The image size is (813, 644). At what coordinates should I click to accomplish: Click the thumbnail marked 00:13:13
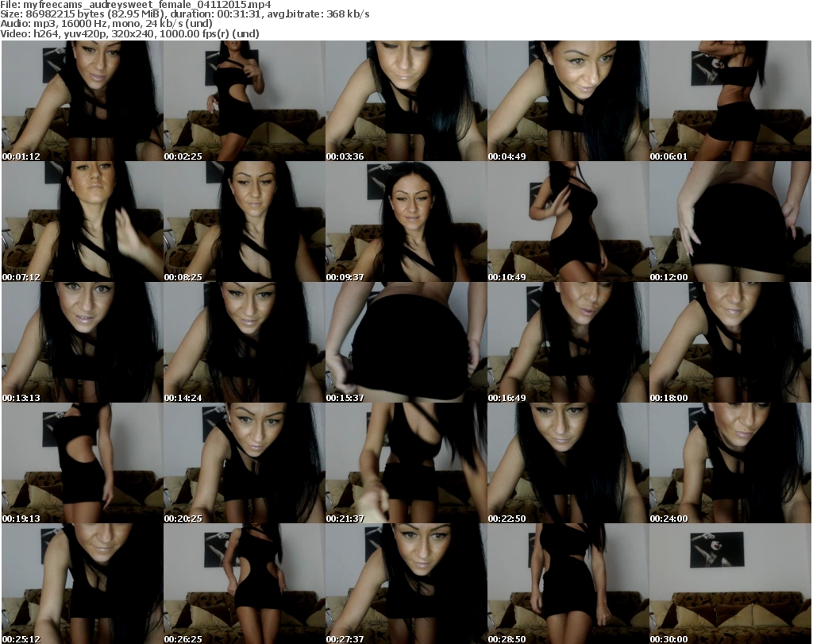pos(82,342)
